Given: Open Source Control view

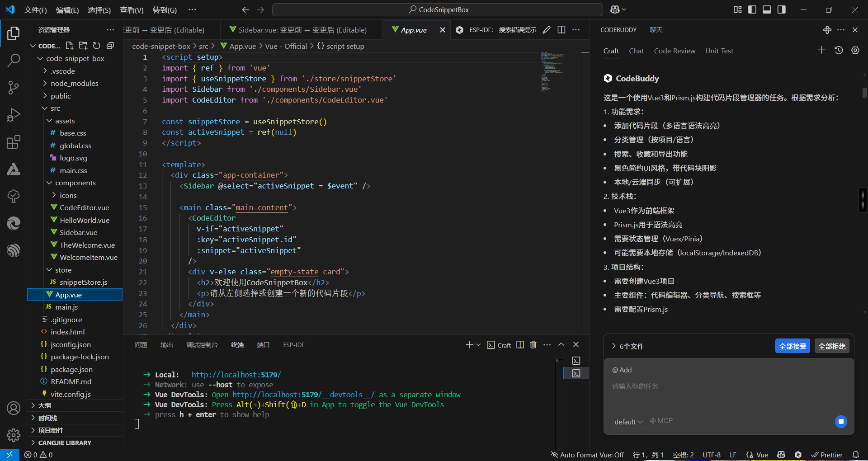Looking at the screenshot, I should click(x=14, y=88).
